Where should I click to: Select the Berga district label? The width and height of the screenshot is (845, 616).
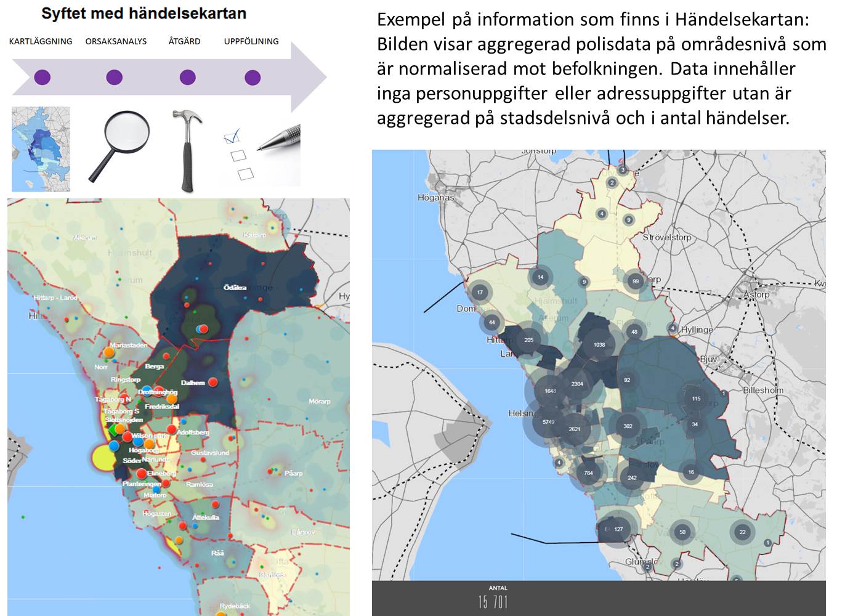click(x=154, y=366)
